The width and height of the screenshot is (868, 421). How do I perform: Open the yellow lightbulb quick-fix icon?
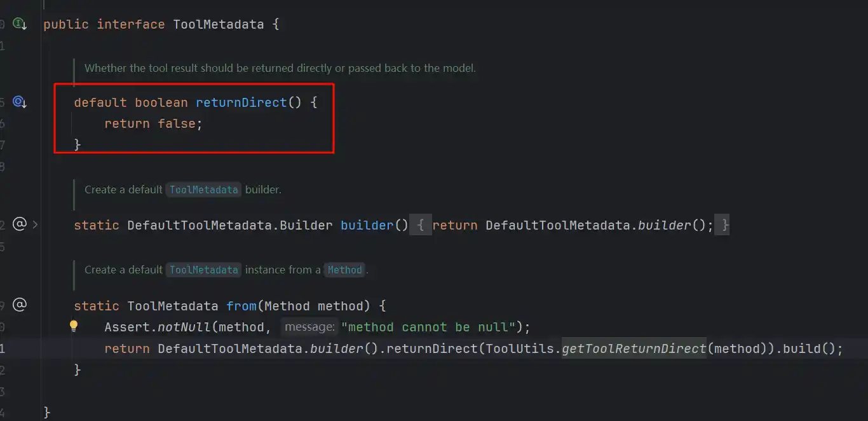pyautogui.click(x=74, y=326)
